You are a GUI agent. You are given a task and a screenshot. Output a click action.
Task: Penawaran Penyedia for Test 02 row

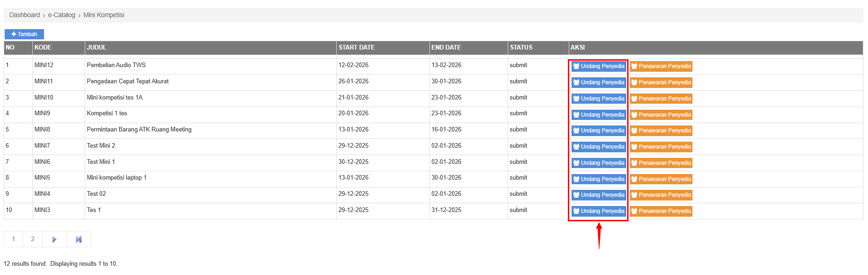click(661, 195)
